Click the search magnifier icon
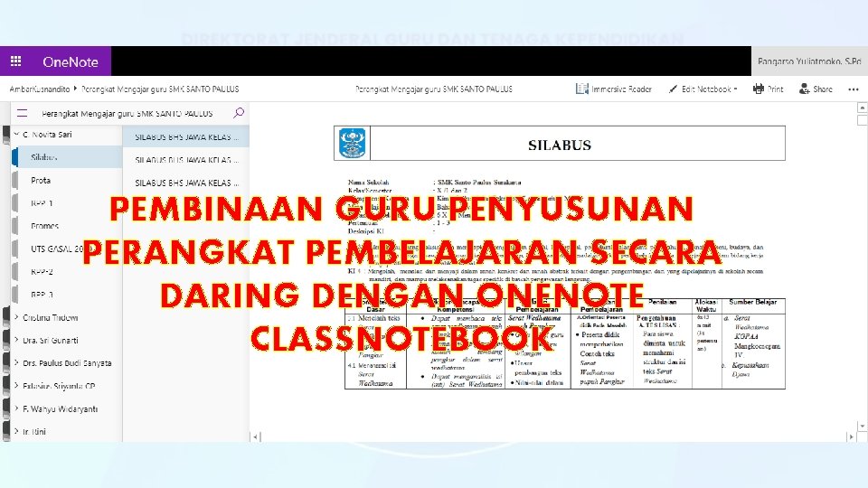Viewport: 868px width, 488px height. [239, 113]
